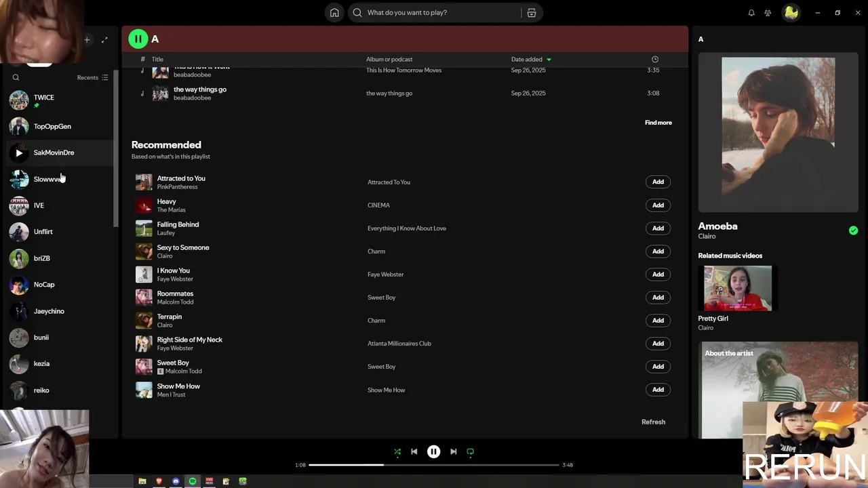The image size is (868, 488).
Task: Open bunii in the library
Action: tap(60, 338)
